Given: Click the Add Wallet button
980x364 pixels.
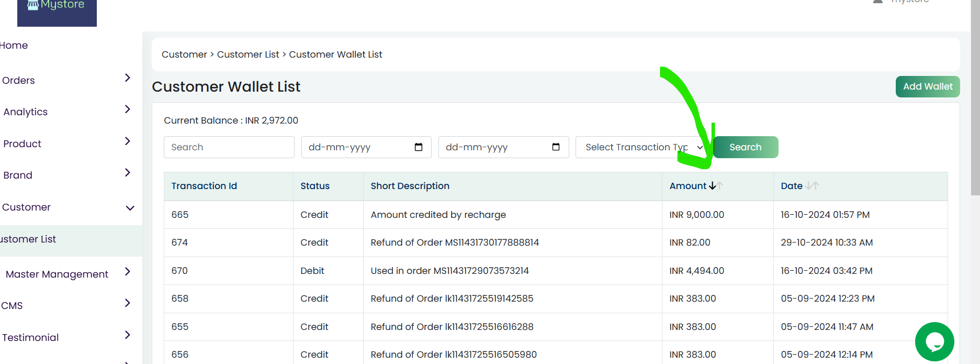Looking at the screenshot, I should tap(928, 86).
